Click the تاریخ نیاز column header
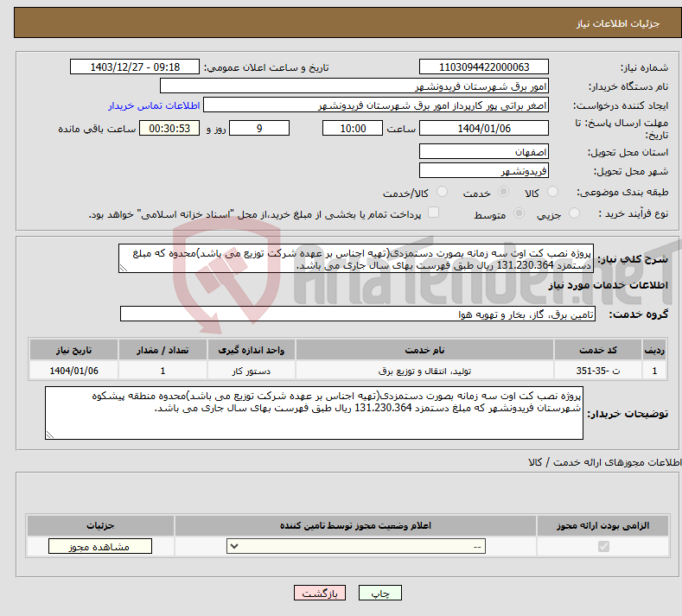 74,350
